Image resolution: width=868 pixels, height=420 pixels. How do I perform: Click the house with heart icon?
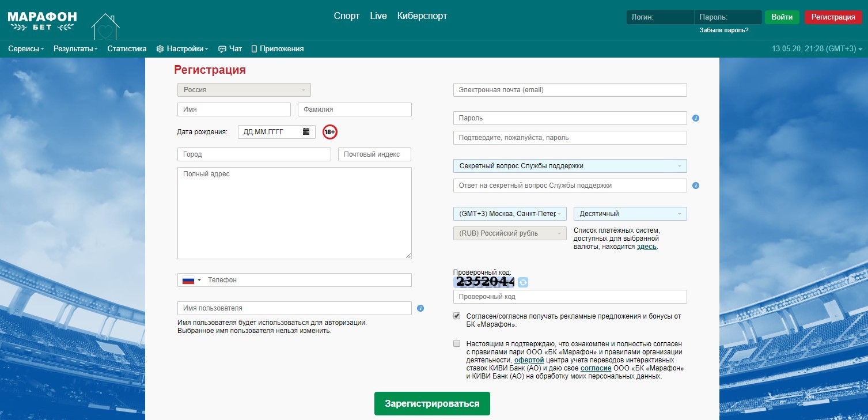click(x=105, y=27)
